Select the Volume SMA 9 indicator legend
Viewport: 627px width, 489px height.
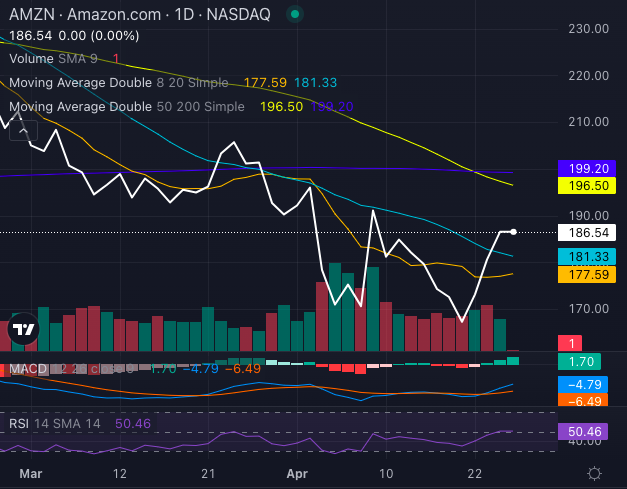click(63, 59)
